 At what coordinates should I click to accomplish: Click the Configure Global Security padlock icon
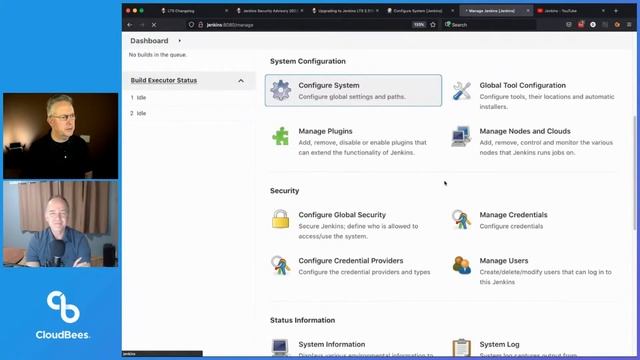tap(280, 219)
